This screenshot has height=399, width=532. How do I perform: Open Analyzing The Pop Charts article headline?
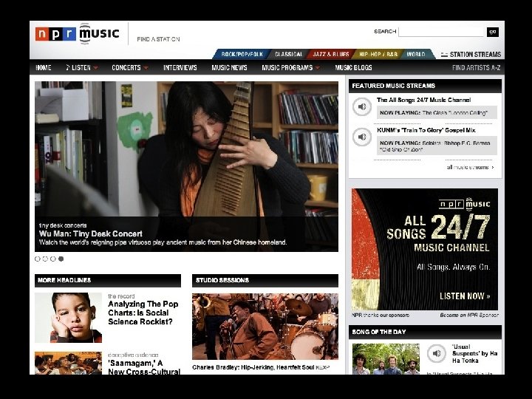click(143, 313)
